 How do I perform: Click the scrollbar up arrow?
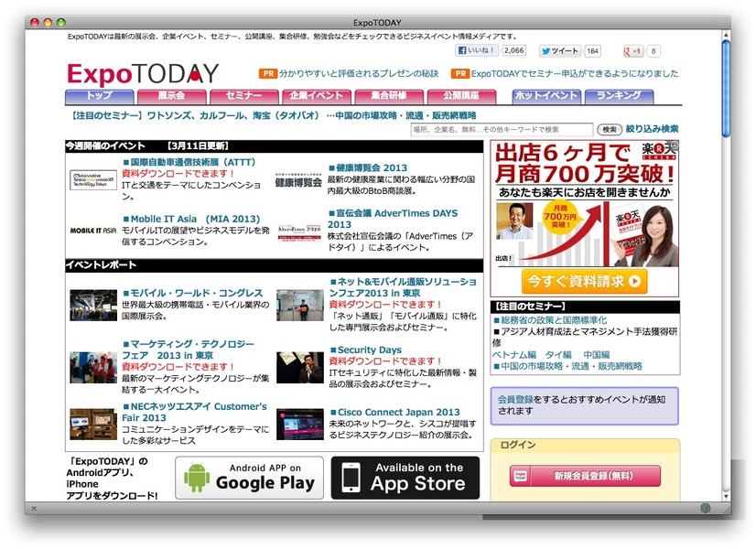[x=726, y=35]
